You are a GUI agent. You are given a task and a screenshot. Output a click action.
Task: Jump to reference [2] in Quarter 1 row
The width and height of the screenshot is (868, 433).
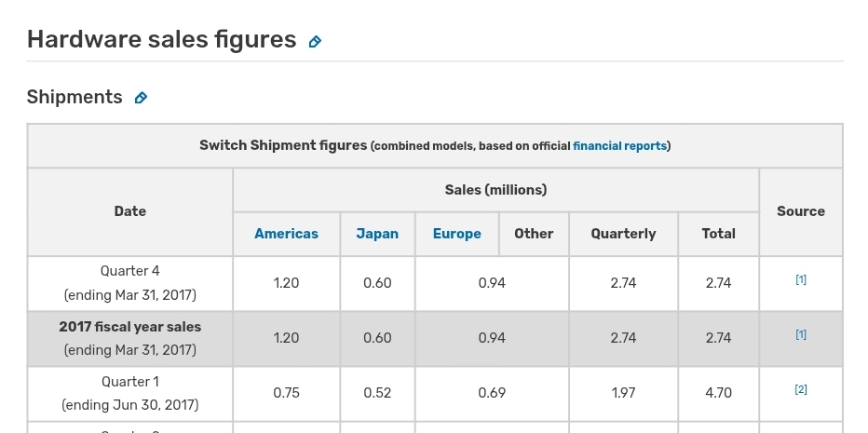point(801,389)
